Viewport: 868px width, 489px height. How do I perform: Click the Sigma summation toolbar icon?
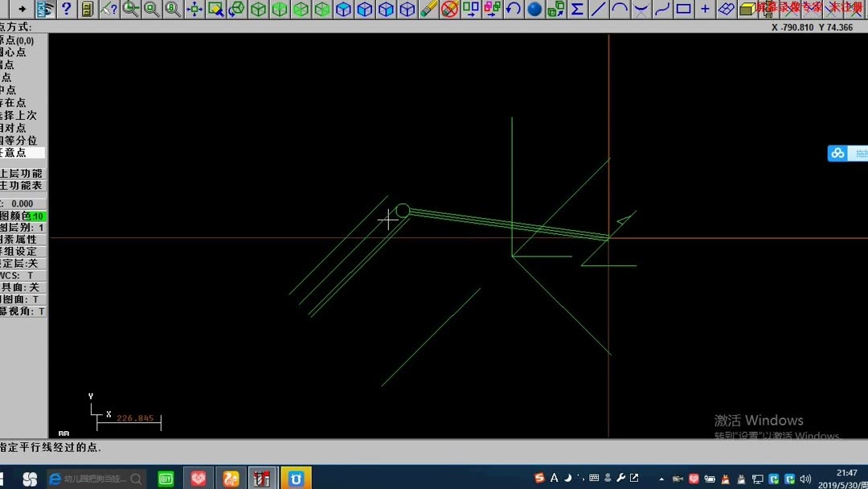coord(579,9)
